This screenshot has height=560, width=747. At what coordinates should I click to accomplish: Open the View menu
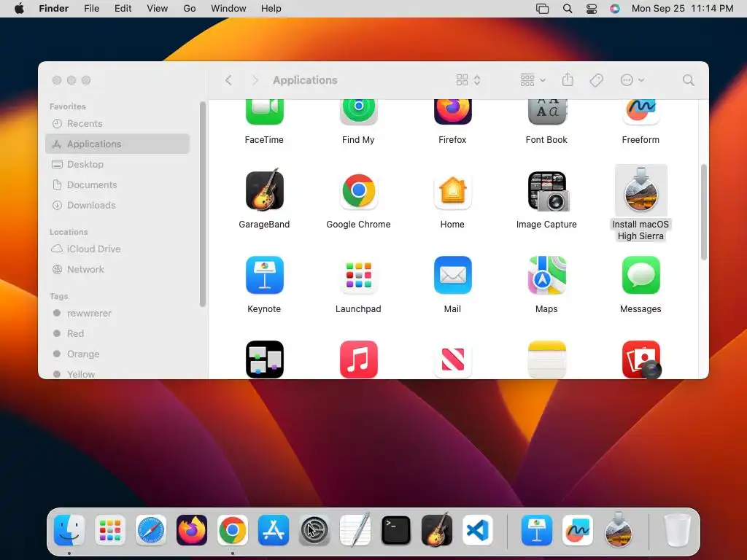click(158, 9)
